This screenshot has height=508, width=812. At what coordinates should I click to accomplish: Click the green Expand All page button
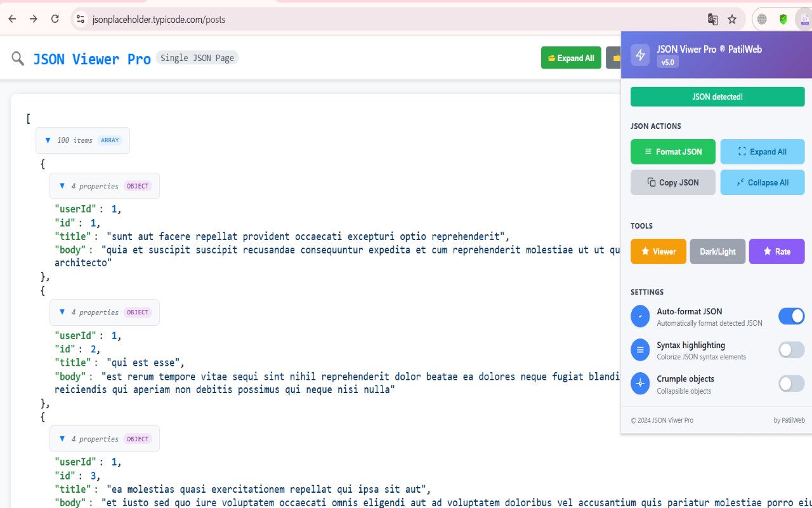571,58
